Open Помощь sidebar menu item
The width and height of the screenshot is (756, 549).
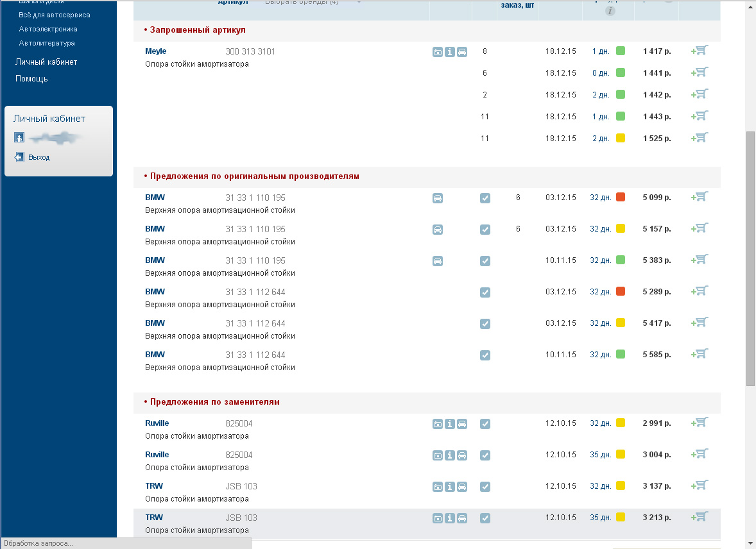point(31,79)
